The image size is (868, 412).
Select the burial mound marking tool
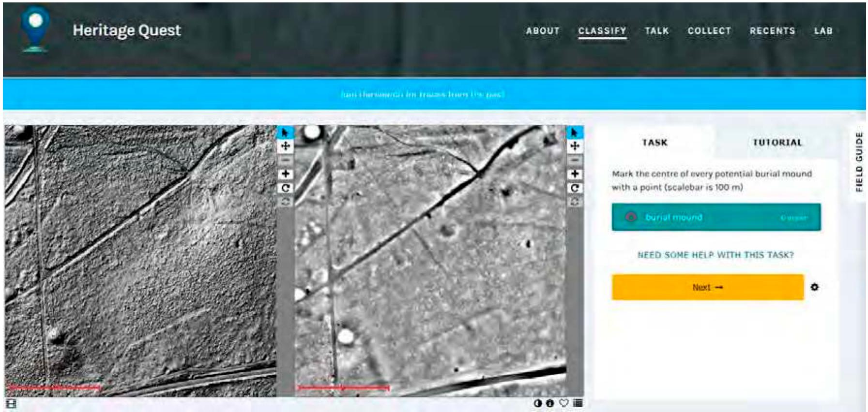[x=716, y=217]
